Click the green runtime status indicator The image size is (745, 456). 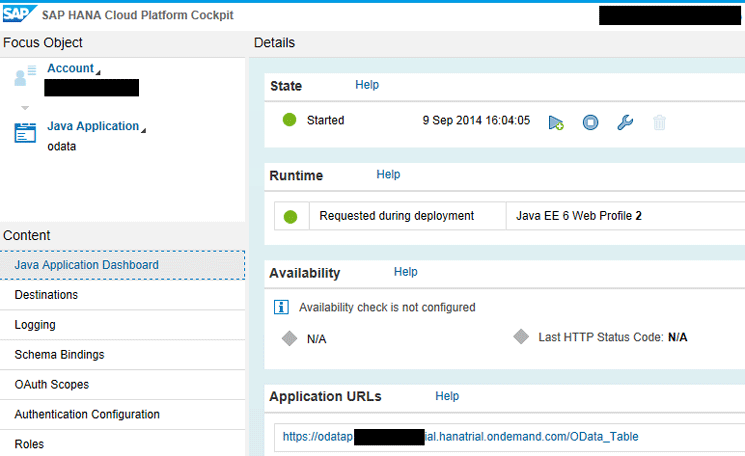click(x=290, y=217)
